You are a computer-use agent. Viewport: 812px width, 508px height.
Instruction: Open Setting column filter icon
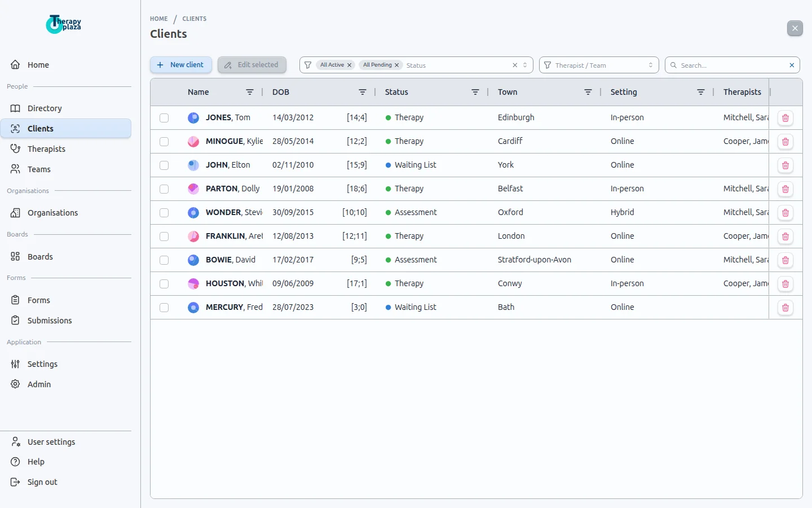(701, 92)
